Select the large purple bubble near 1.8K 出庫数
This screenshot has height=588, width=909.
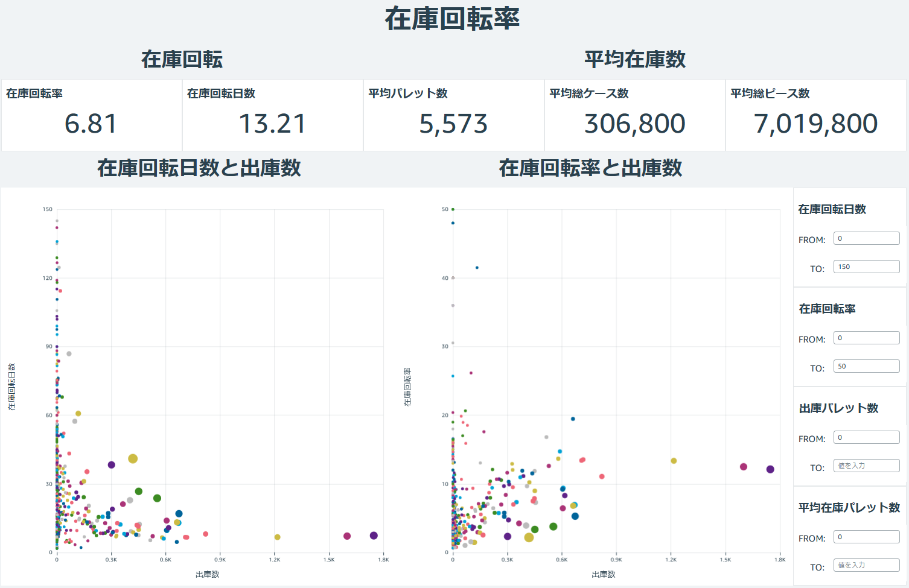tap(372, 534)
